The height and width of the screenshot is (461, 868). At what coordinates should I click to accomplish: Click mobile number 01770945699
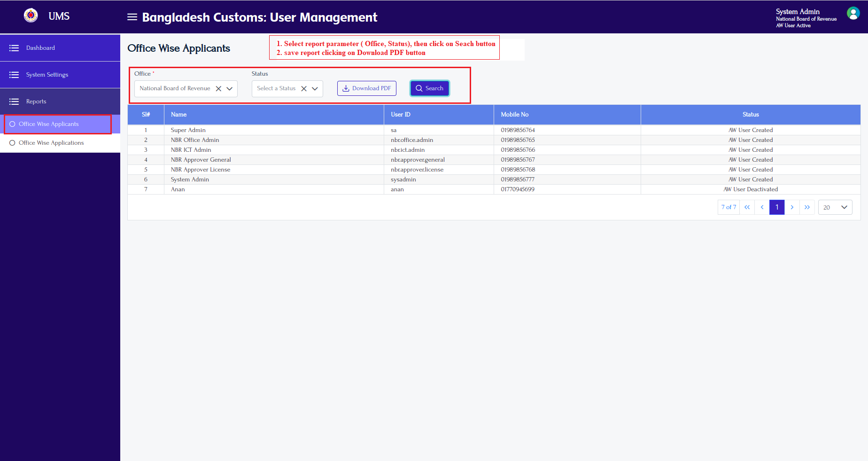(x=518, y=189)
